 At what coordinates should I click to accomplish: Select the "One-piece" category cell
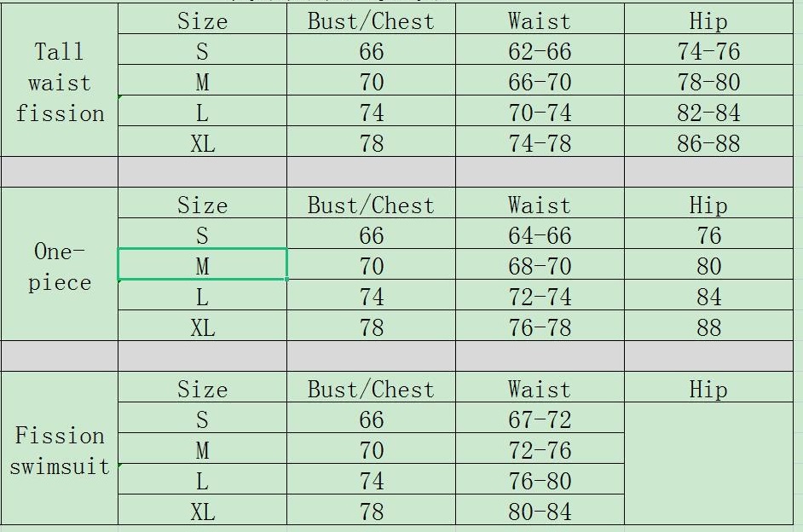pos(59,266)
